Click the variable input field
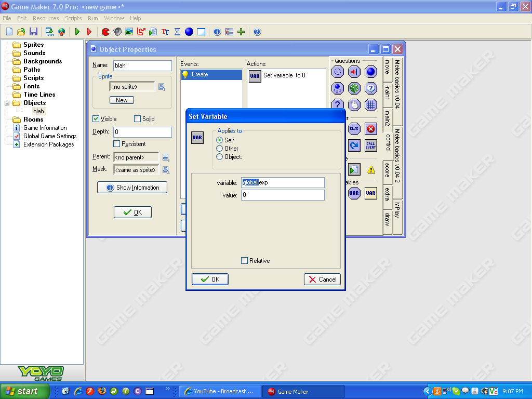 coord(283,182)
